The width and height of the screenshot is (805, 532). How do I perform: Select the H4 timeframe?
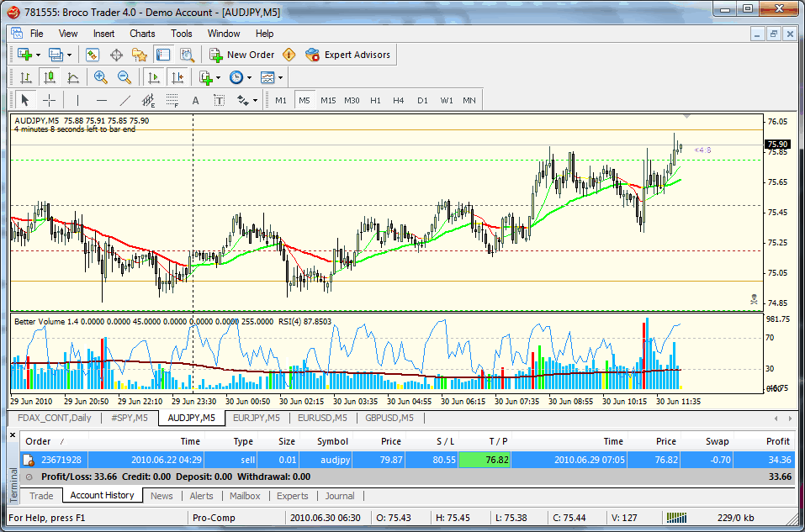pos(399,100)
